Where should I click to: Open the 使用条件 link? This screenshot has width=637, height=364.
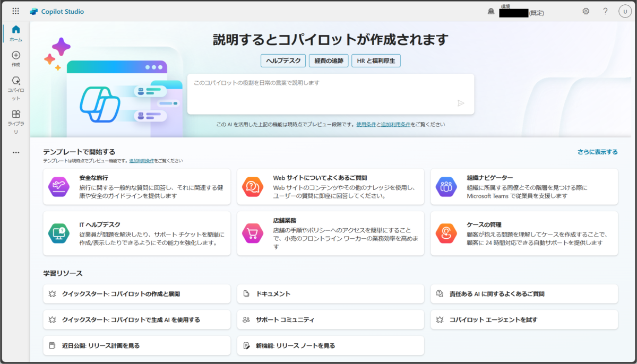point(366,125)
